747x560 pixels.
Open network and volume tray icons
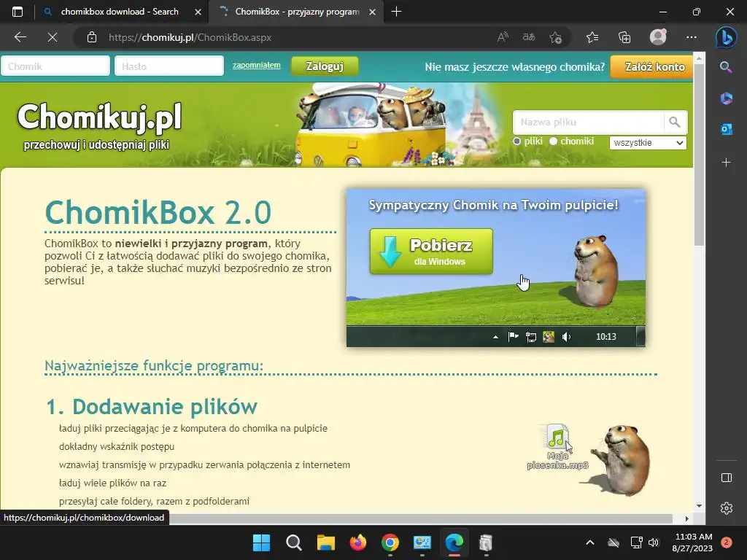[x=645, y=542]
